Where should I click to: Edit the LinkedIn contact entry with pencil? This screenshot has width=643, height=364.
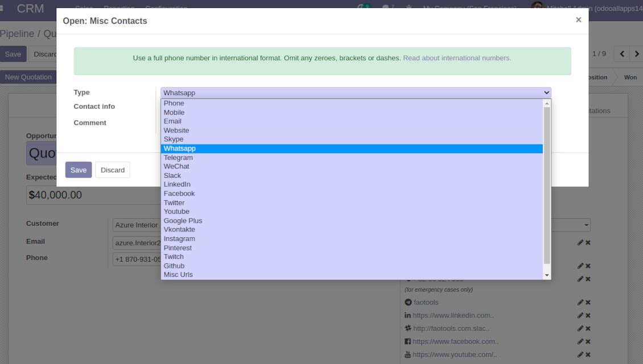[x=580, y=315]
